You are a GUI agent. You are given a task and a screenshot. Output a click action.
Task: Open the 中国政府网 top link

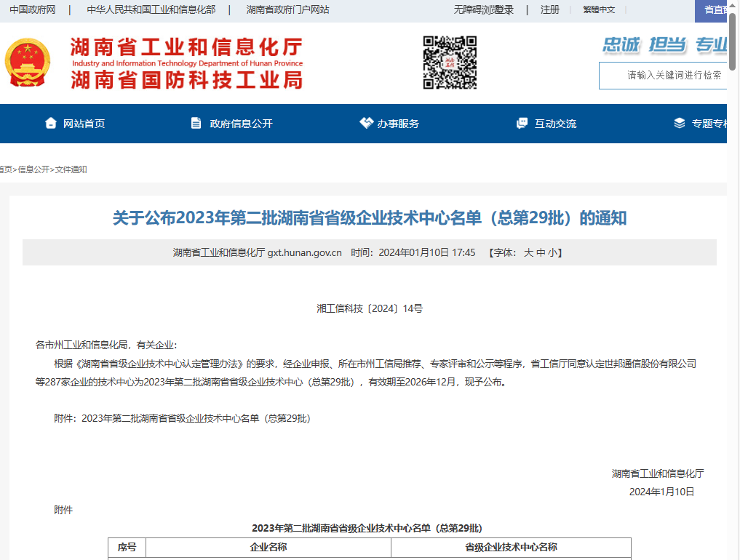pos(33,9)
